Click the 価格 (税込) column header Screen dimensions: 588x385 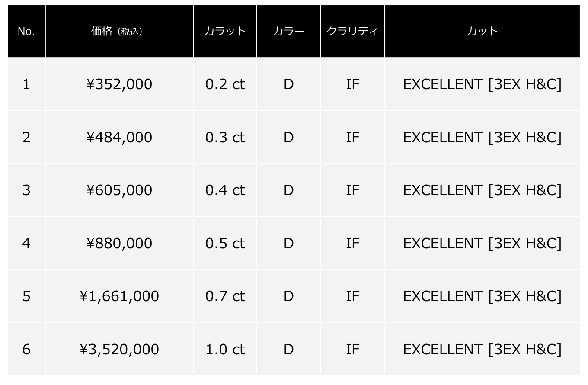click(119, 32)
